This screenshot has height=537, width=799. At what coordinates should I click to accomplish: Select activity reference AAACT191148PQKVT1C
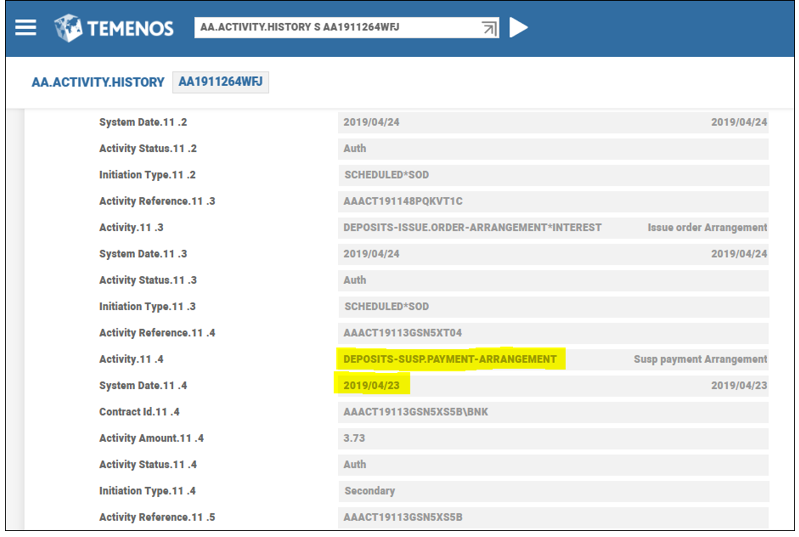click(403, 201)
